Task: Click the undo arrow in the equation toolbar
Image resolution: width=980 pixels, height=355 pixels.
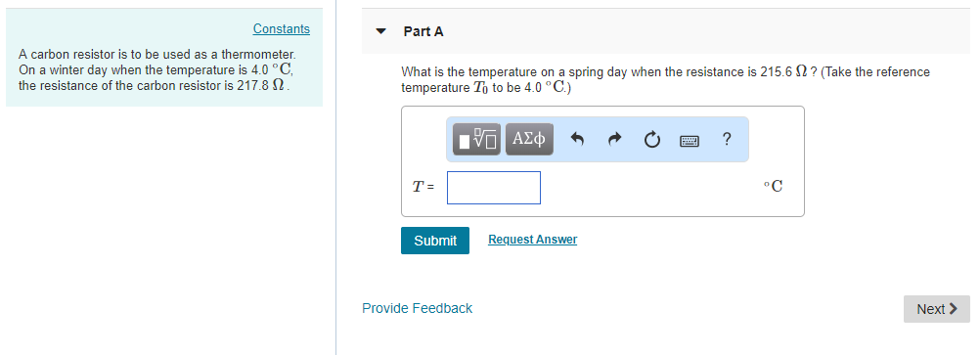Action: tap(577, 140)
